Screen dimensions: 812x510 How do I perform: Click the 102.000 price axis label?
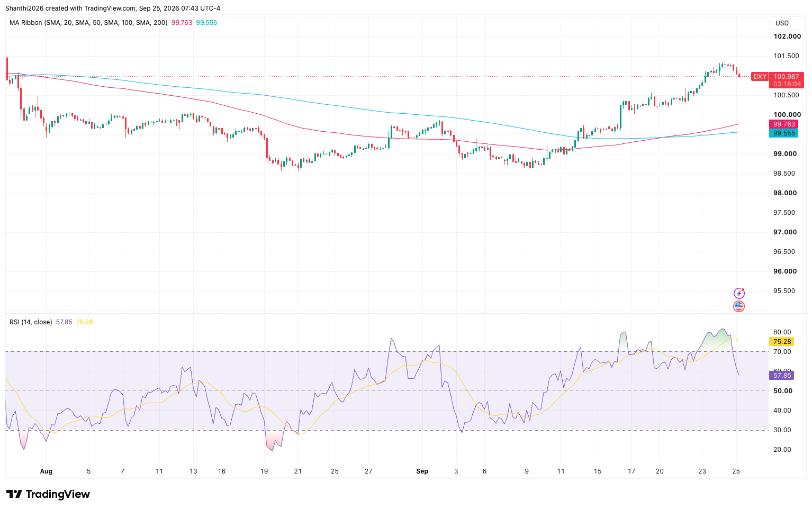[x=787, y=37]
